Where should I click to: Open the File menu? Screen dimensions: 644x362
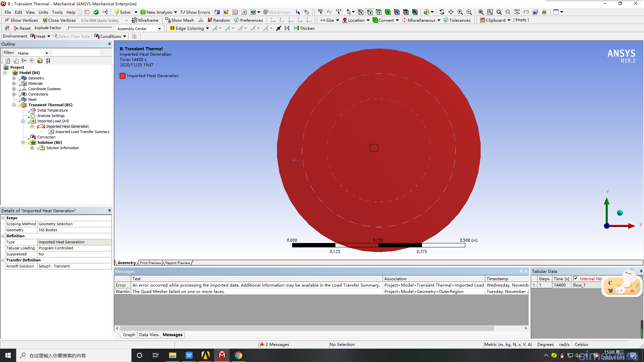click(x=8, y=12)
